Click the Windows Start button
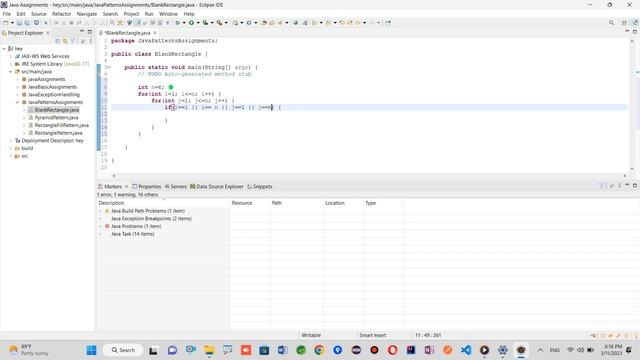640x360 pixels. pyautogui.click(x=91, y=350)
